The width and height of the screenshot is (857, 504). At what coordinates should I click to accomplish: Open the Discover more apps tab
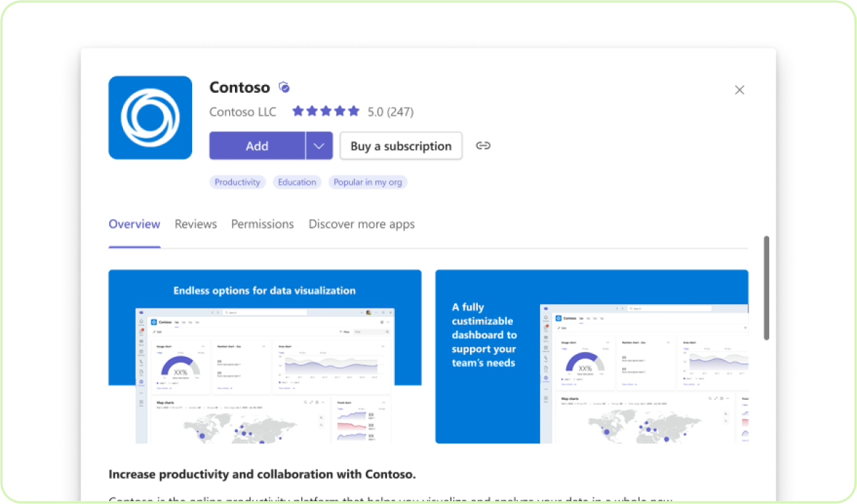(361, 224)
